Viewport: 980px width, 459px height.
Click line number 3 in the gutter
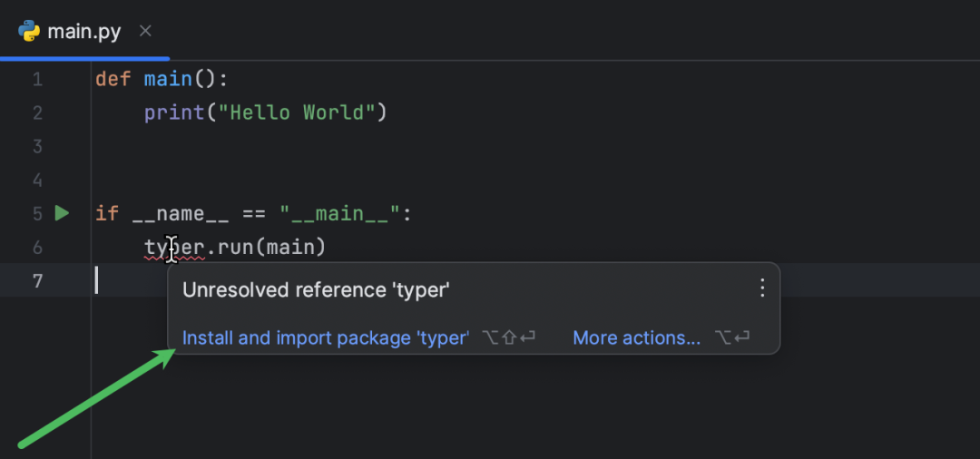click(37, 147)
